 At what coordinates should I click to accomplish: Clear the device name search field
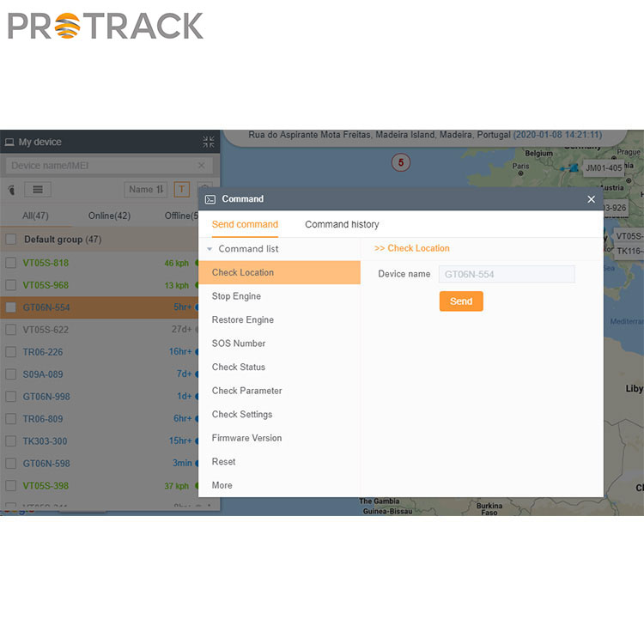pyautogui.click(x=201, y=166)
